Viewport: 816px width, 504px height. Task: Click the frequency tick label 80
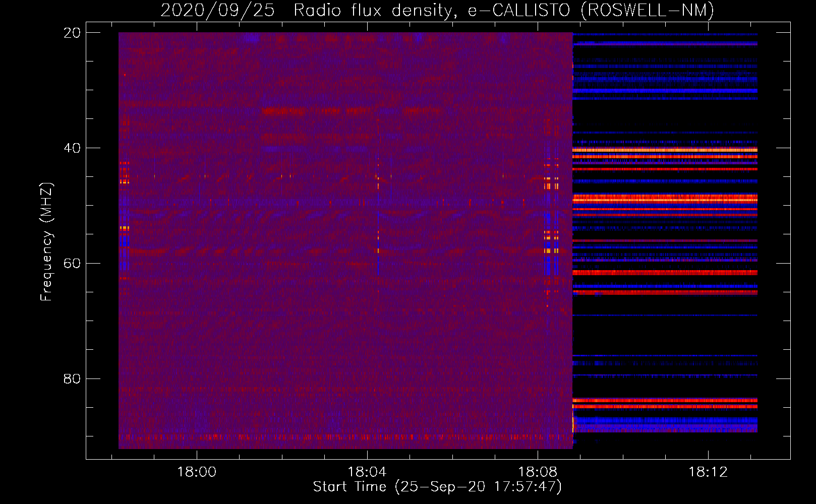tap(72, 379)
